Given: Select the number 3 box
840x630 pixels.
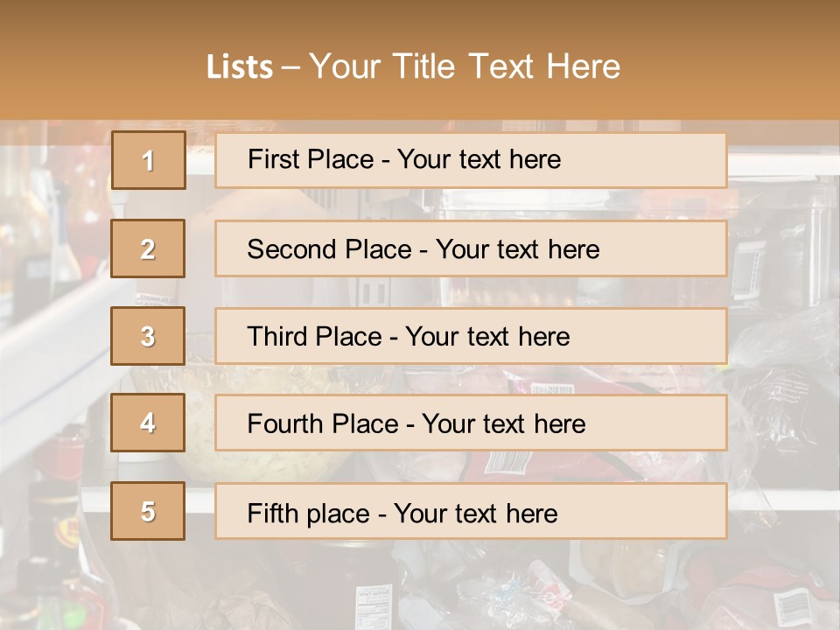Looking at the screenshot, I should 148,336.
